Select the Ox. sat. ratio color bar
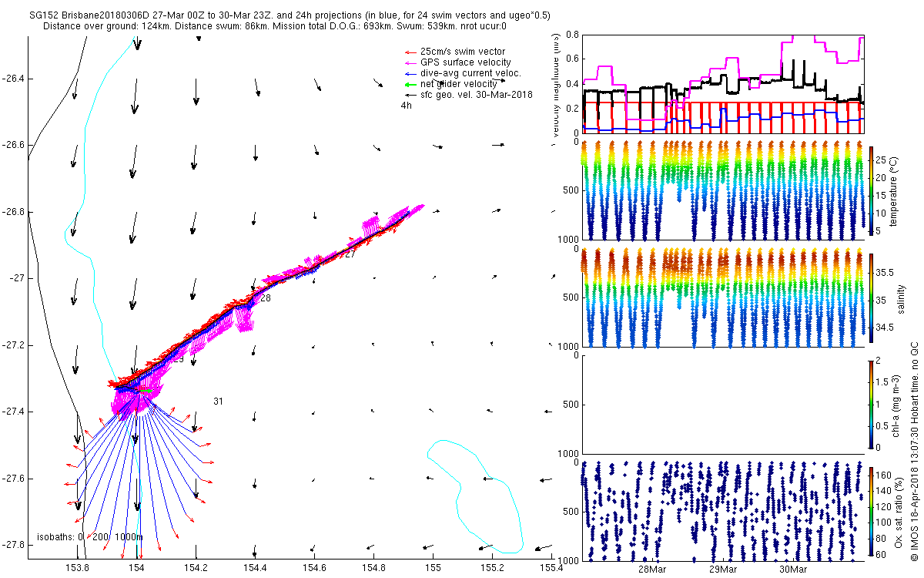This screenshot has height=578, width=924. (872, 510)
